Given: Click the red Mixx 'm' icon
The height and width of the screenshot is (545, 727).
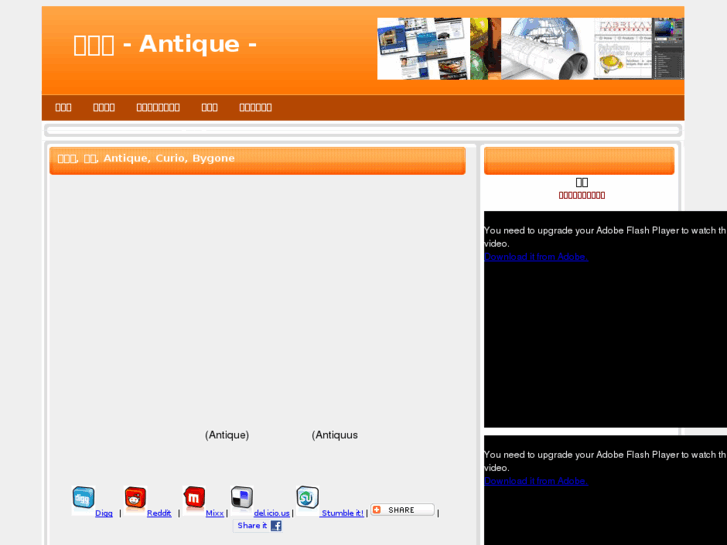Looking at the screenshot, I should pos(194,498).
